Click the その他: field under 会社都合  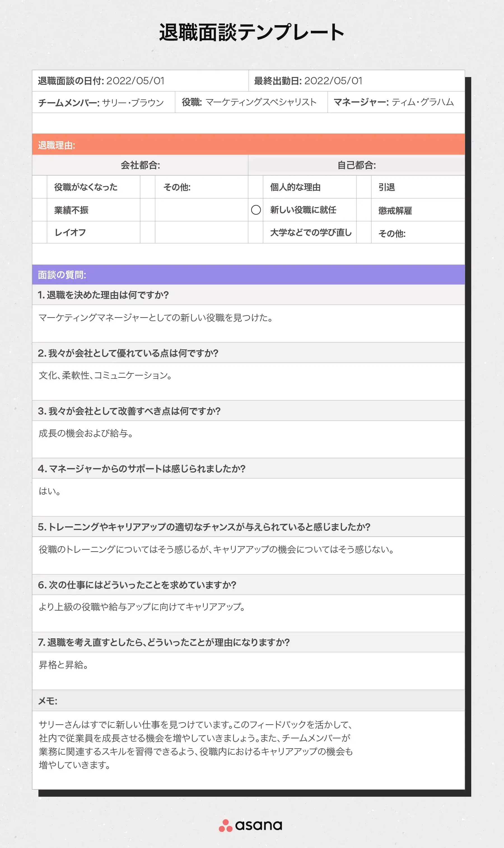201,187
